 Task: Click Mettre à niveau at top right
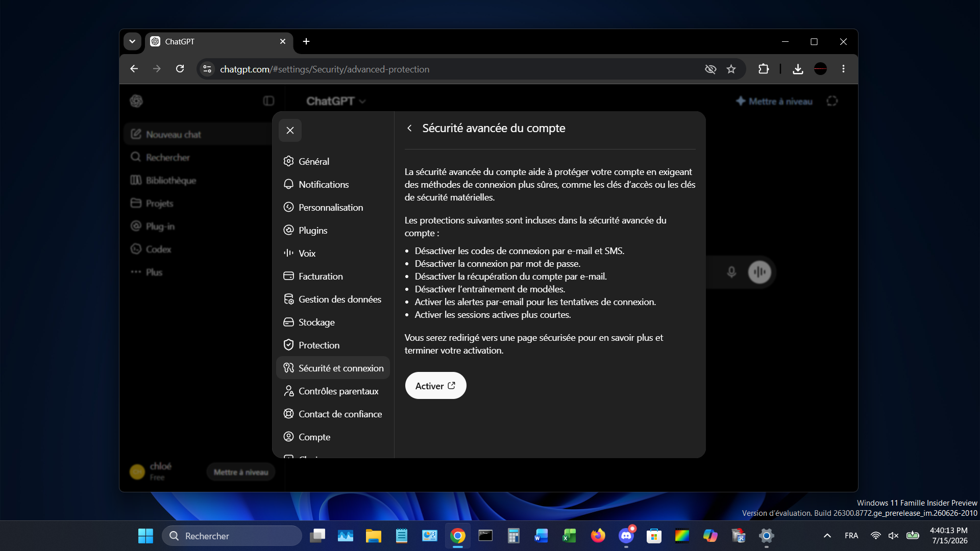[x=774, y=101]
